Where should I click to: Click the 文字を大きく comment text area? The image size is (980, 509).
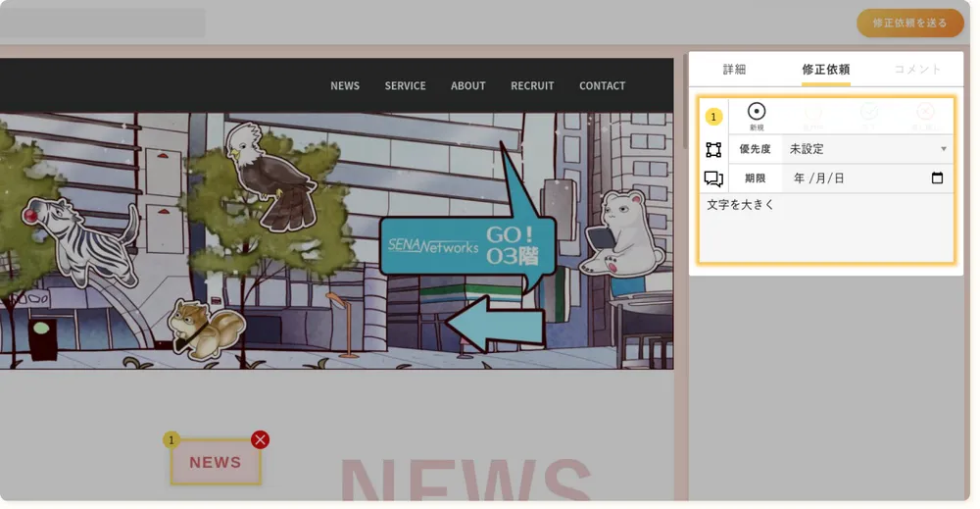tap(825, 228)
